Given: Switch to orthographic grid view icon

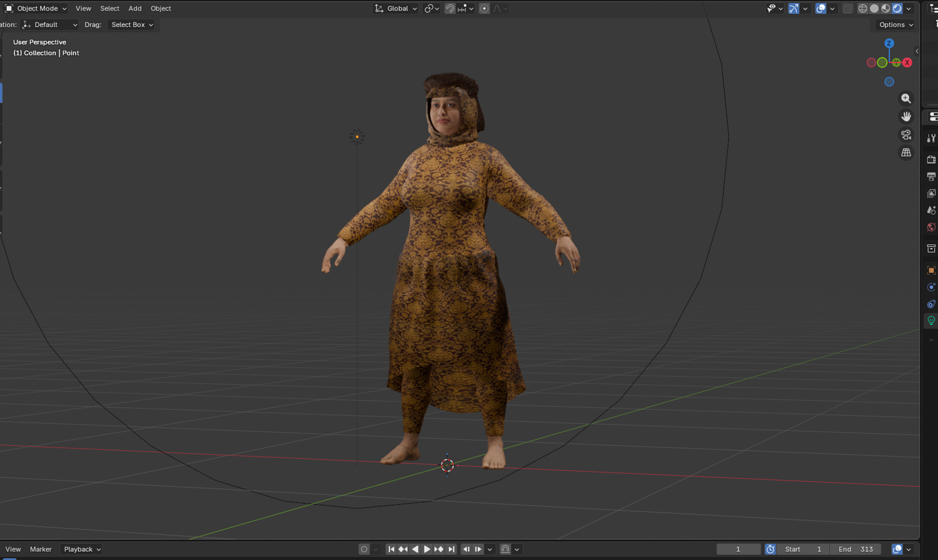Looking at the screenshot, I should pos(905,152).
